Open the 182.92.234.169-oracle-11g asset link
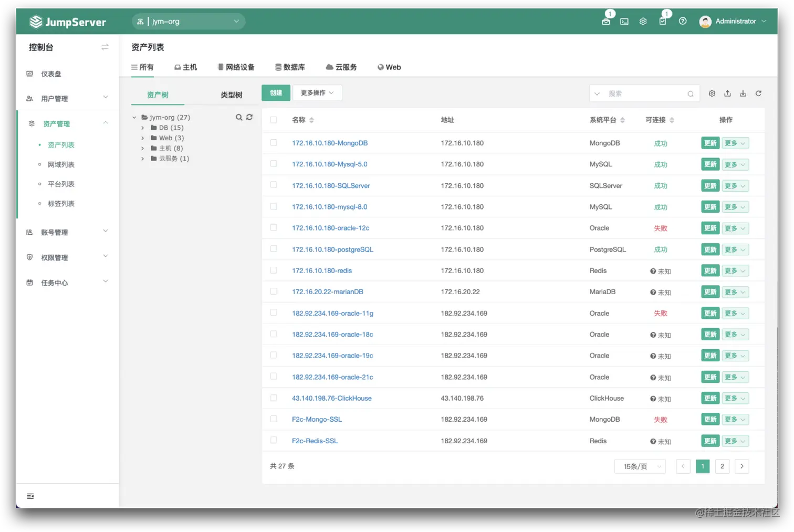Screen dimensions: 794x532 coord(332,314)
